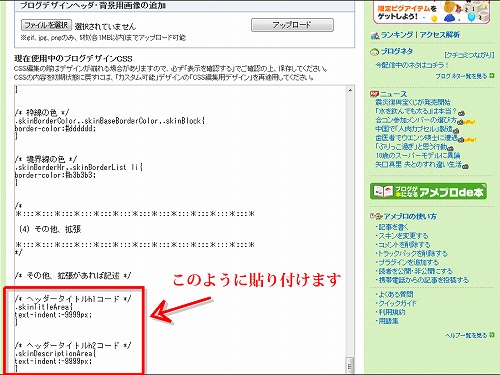Click green arrow icon beside ブログネタ一覧を見る
The width and height of the screenshot is (500, 375).
click(x=492, y=76)
